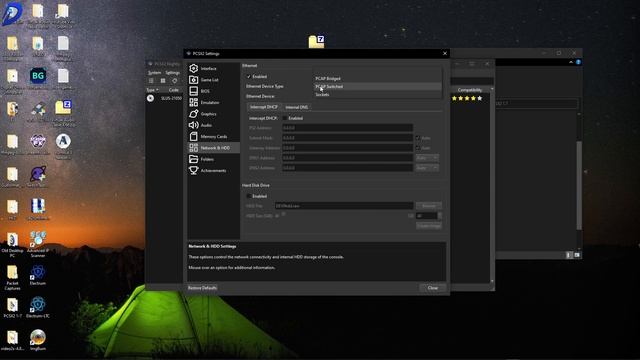The height and width of the screenshot is (360, 640).
Task: Open the folder with 7 badge on desktop
Action: point(316,41)
